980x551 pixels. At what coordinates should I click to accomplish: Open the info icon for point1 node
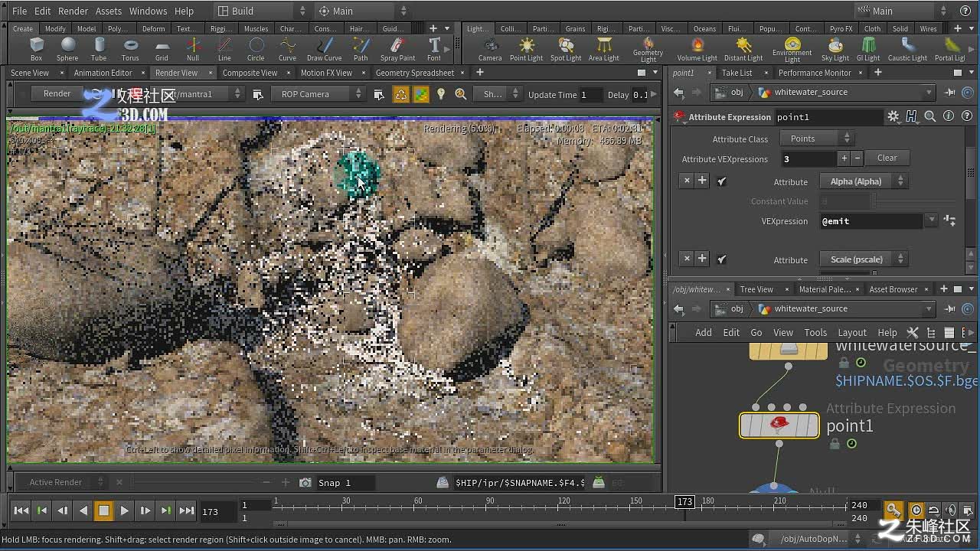(949, 116)
